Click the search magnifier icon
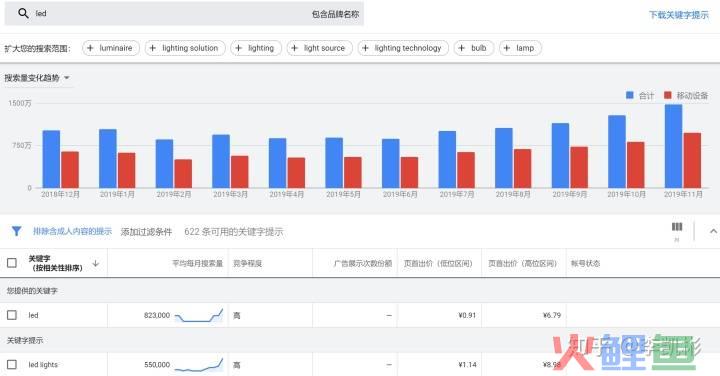The image size is (720, 376). 23,13
